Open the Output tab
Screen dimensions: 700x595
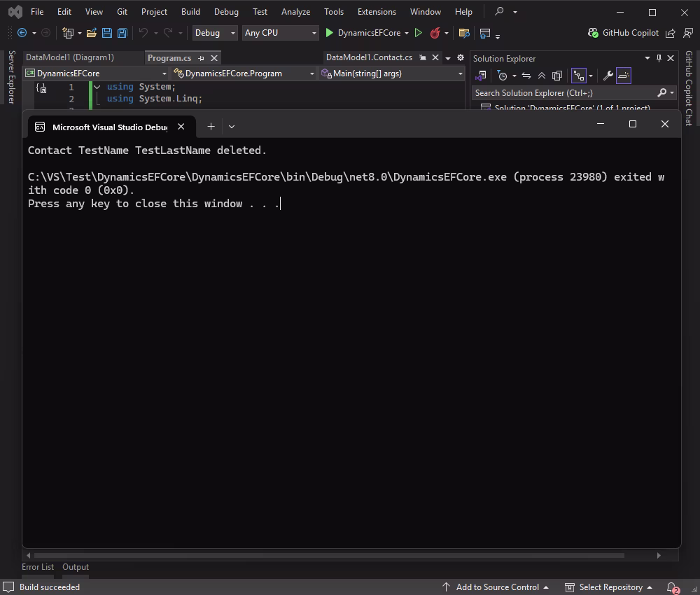(76, 567)
